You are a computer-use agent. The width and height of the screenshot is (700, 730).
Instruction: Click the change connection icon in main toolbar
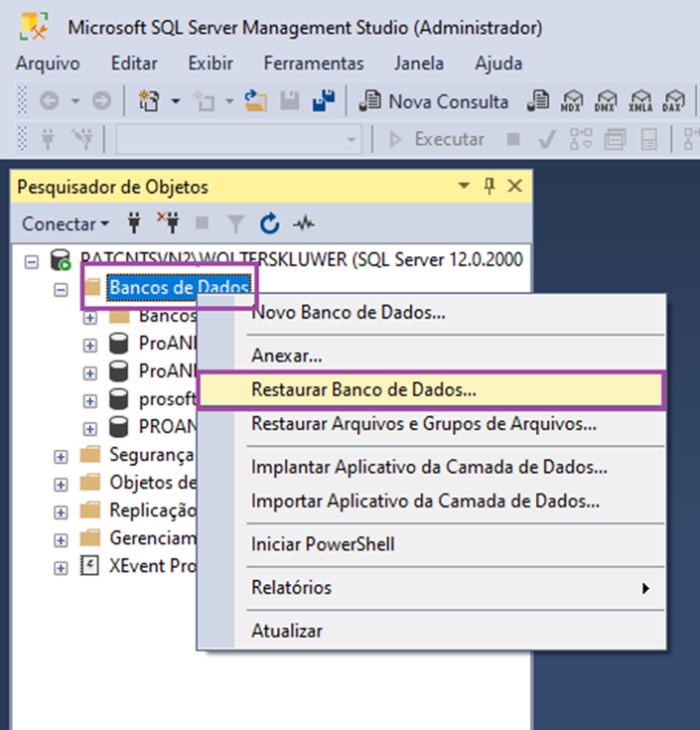point(82,139)
